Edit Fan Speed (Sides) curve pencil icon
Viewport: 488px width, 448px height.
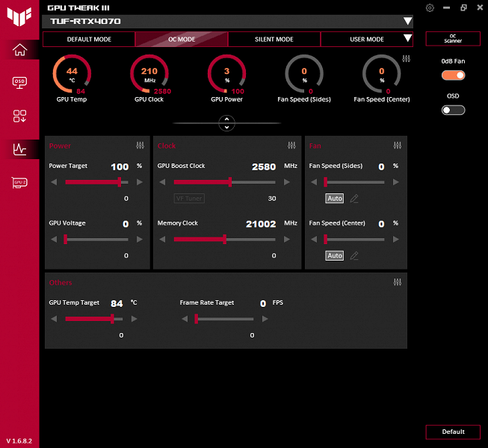click(354, 199)
